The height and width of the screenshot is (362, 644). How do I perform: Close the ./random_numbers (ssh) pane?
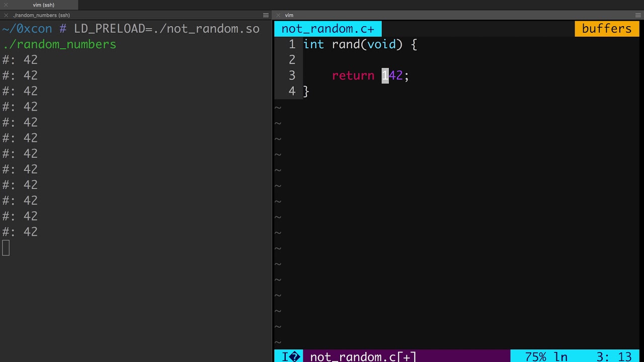click(x=7, y=16)
